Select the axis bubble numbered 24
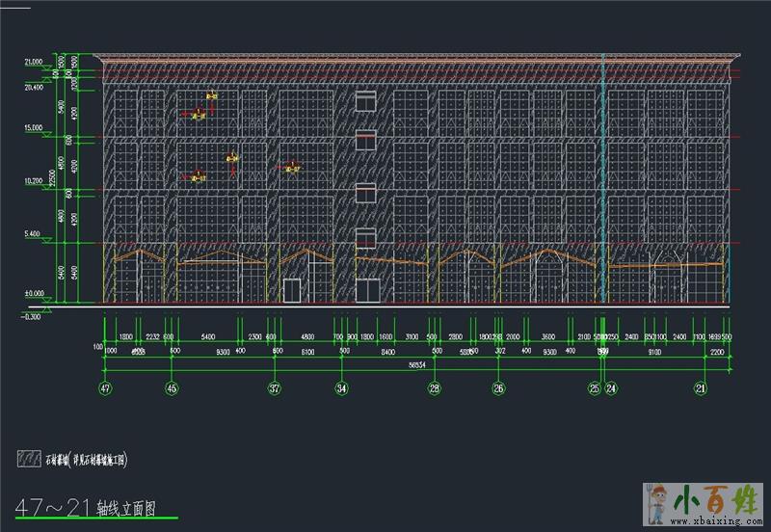Screen dimensions: 771x532 tap(610, 388)
